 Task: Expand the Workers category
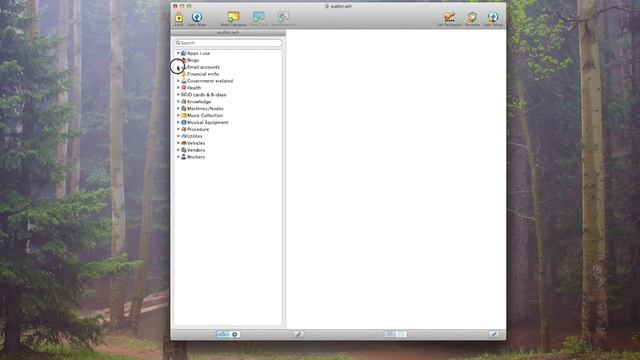tap(178, 157)
